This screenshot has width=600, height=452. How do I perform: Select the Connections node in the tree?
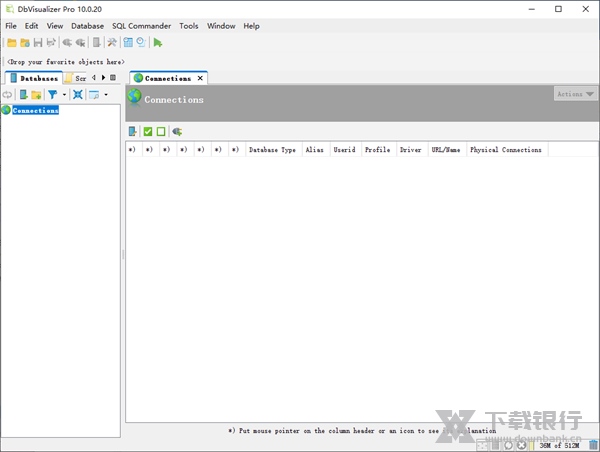click(35, 110)
